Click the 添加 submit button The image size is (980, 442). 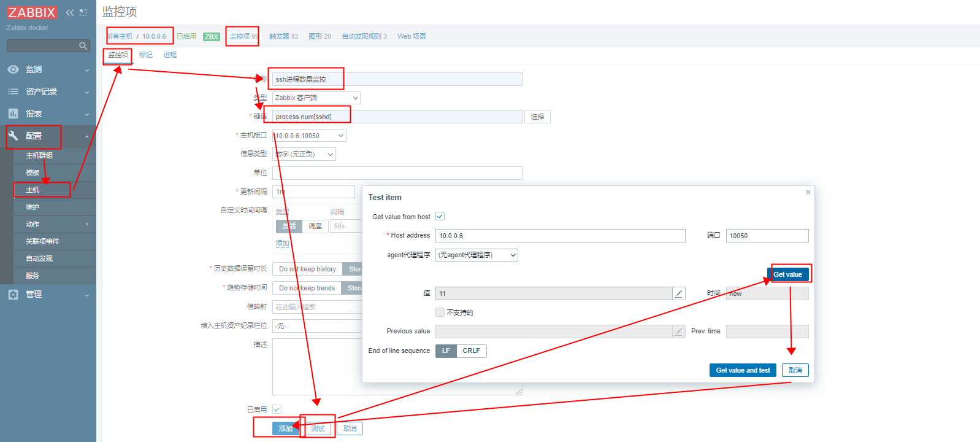pyautogui.click(x=286, y=428)
